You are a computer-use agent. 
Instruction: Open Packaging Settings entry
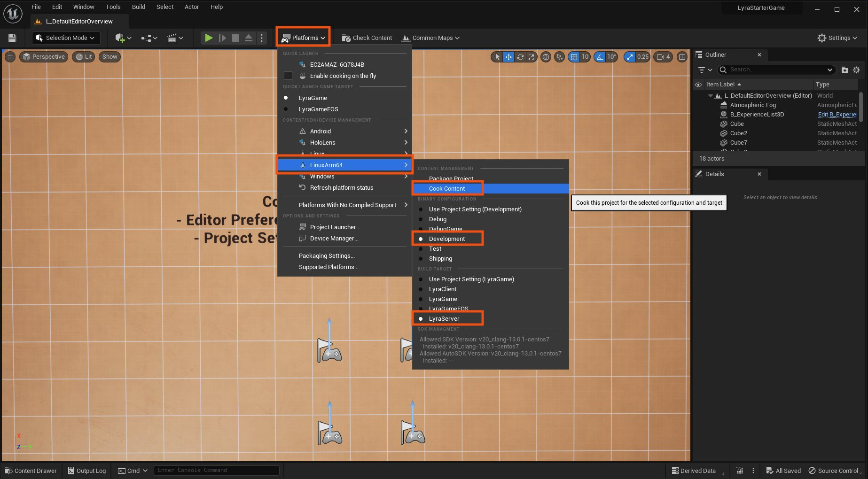[344, 256]
